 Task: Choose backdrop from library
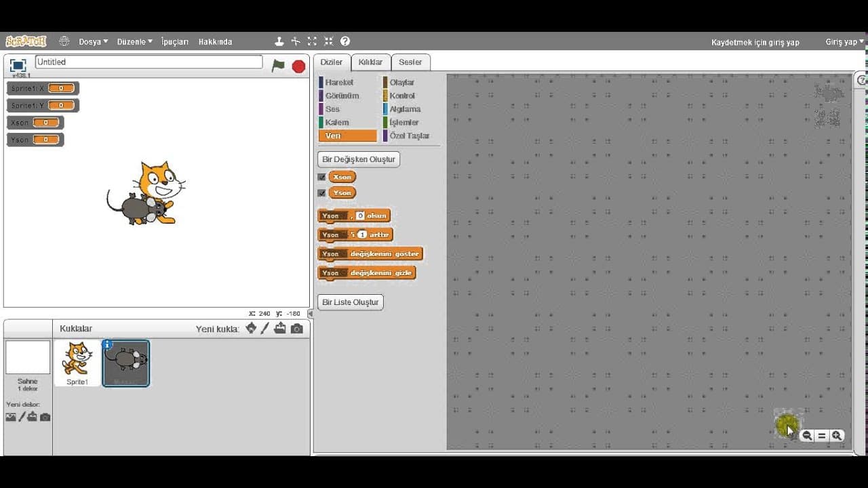pyautogui.click(x=11, y=417)
